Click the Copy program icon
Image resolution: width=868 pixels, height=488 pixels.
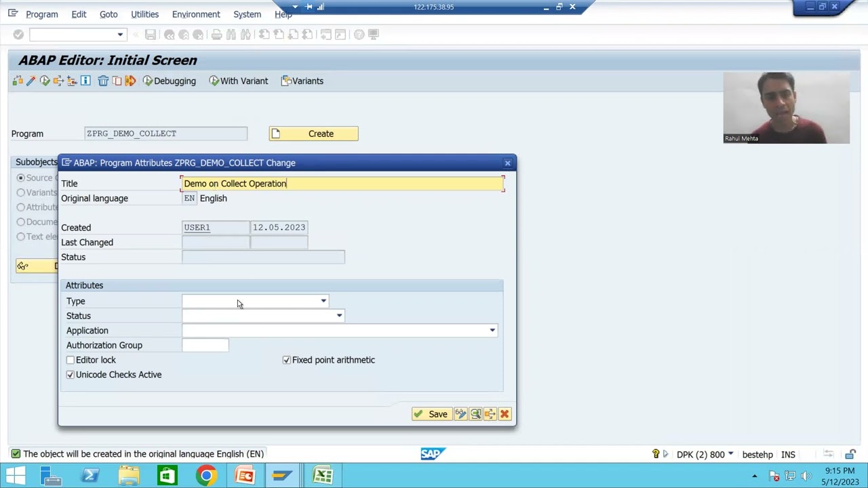click(x=117, y=81)
